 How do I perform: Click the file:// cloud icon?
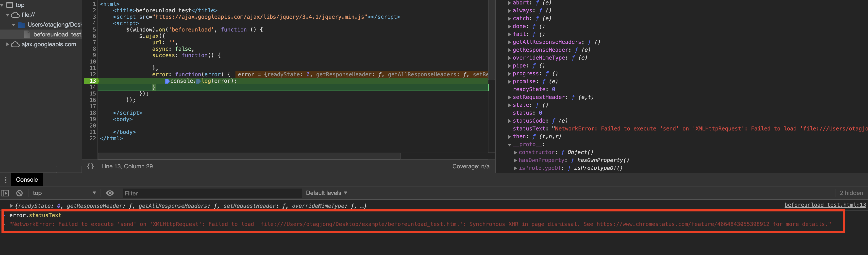click(x=16, y=15)
